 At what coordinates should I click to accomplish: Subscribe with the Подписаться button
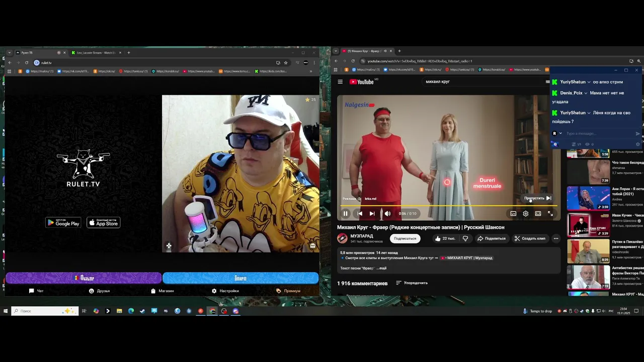(x=405, y=238)
